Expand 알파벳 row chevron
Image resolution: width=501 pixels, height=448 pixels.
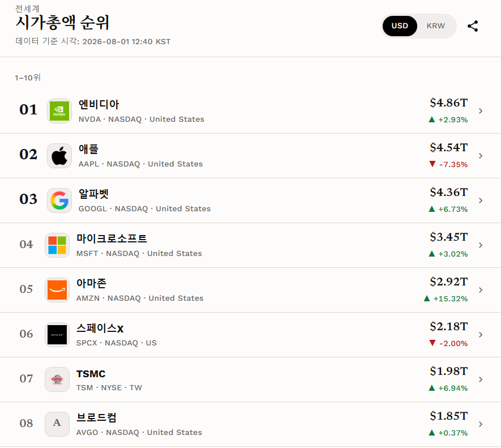coord(481,200)
